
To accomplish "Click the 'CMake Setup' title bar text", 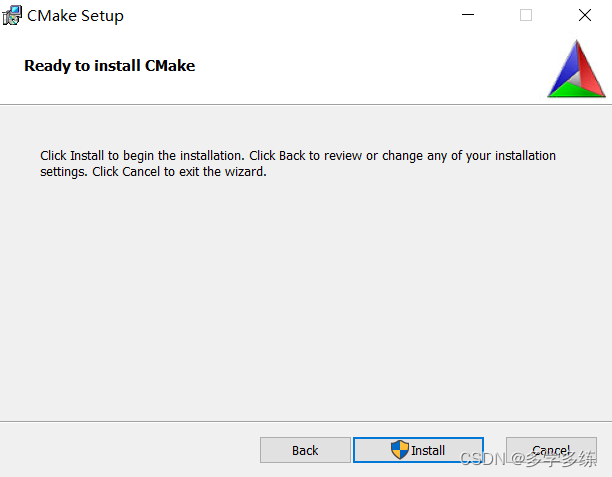I will pyautogui.click(x=75, y=16).
